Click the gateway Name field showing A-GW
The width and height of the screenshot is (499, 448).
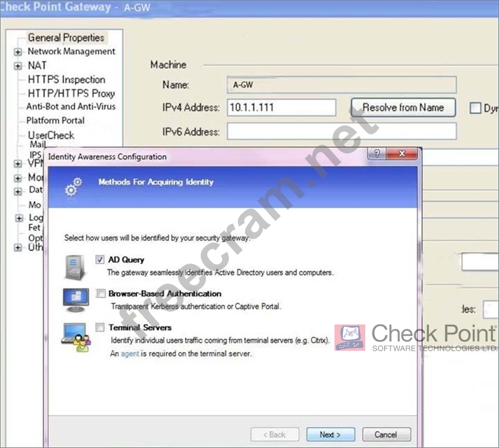click(x=342, y=85)
